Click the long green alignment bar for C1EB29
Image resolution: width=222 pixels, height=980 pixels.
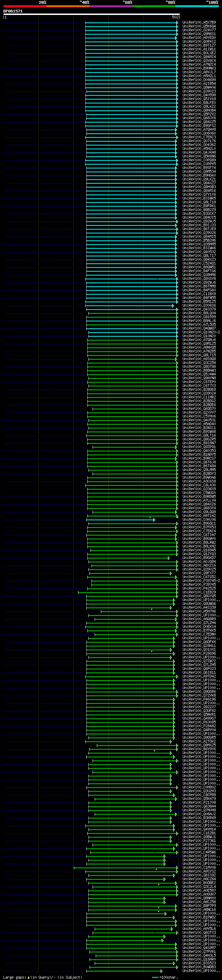128,592
